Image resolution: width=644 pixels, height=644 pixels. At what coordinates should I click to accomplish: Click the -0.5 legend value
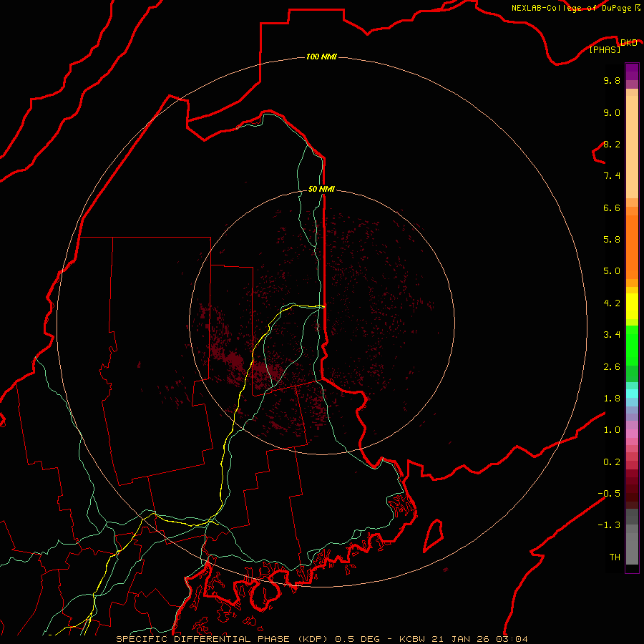[609, 493]
